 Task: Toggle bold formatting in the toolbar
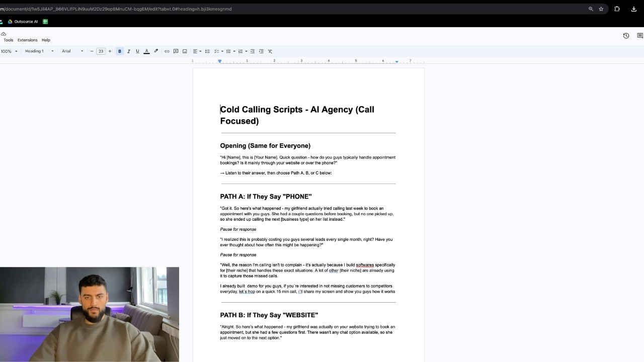tap(120, 51)
